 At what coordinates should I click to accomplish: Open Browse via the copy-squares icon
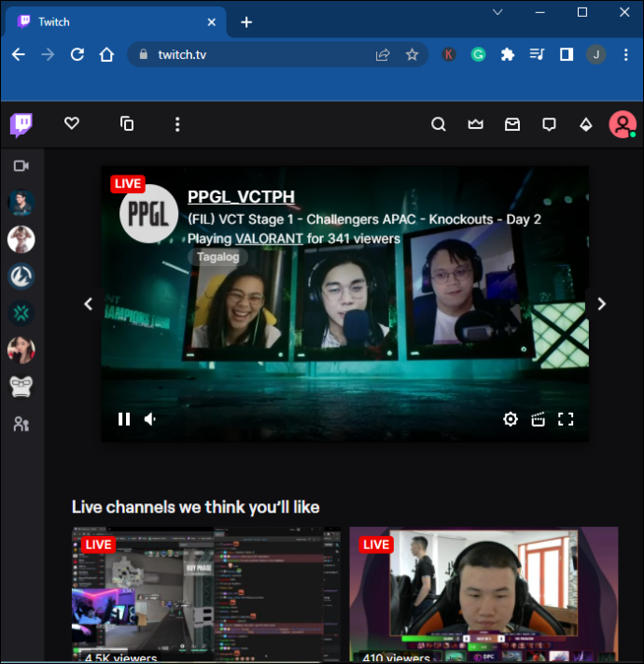click(127, 123)
